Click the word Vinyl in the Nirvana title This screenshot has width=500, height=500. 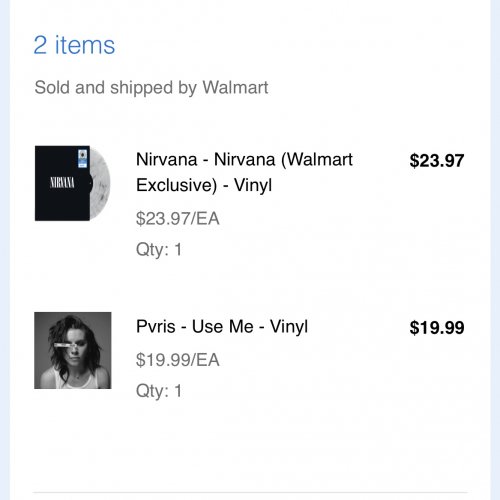click(x=253, y=185)
